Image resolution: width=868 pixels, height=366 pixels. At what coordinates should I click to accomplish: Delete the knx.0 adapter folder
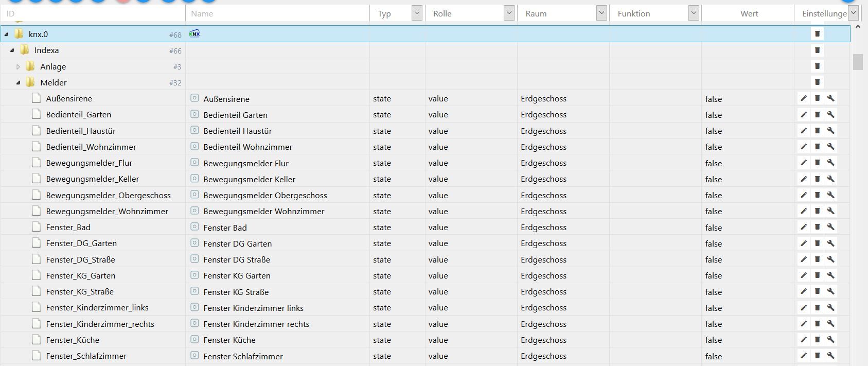817,34
